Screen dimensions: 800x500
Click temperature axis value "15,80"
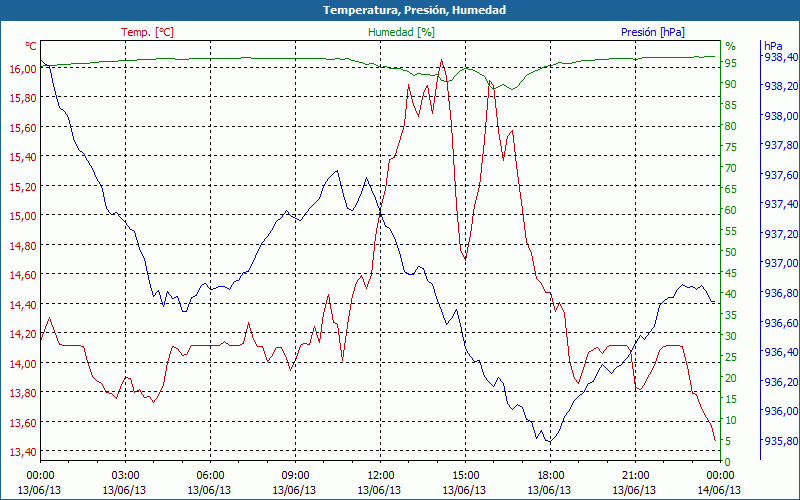(23, 98)
